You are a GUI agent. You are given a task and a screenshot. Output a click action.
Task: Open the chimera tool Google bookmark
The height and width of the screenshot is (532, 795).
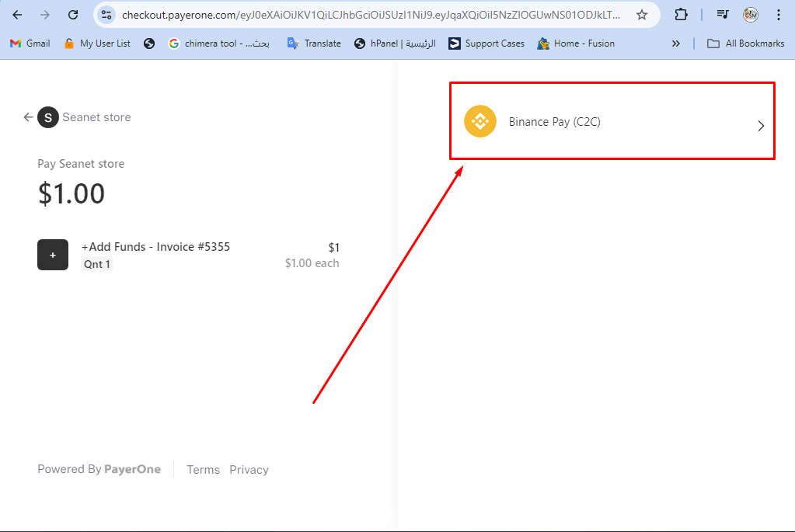218,43
